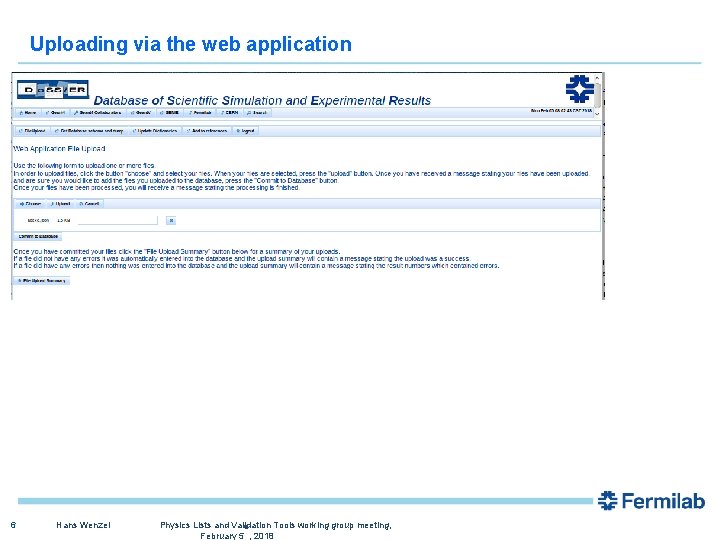Click the 'Hans Wenzel' footer text

coord(83,525)
